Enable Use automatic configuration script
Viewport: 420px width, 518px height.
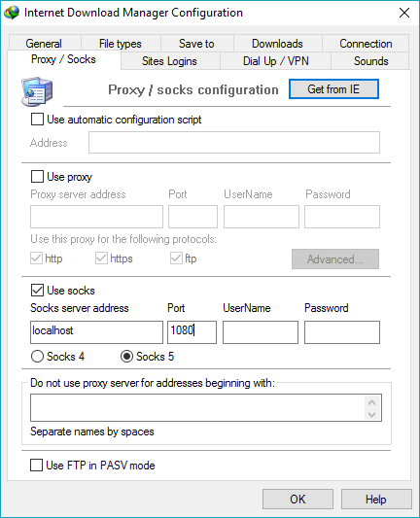(37, 120)
